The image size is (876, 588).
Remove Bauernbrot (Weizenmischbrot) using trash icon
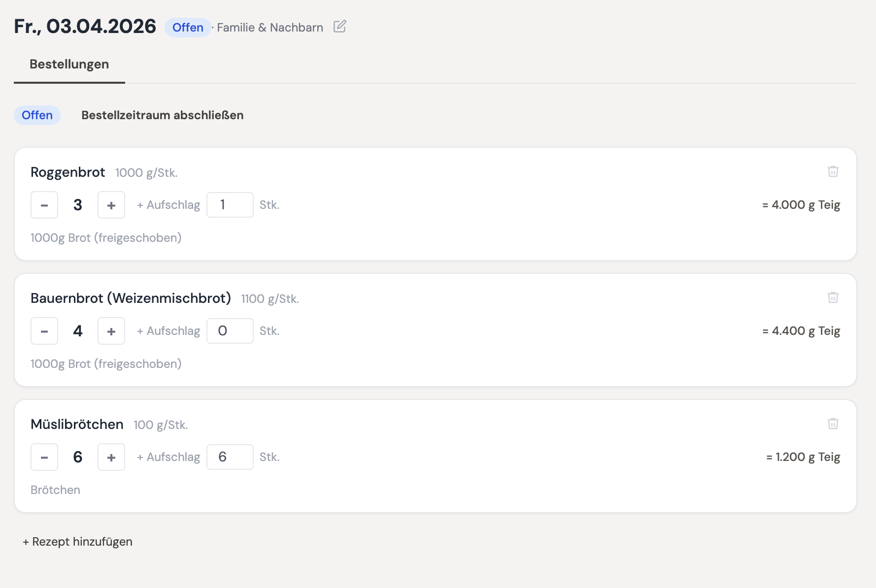pyautogui.click(x=833, y=297)
